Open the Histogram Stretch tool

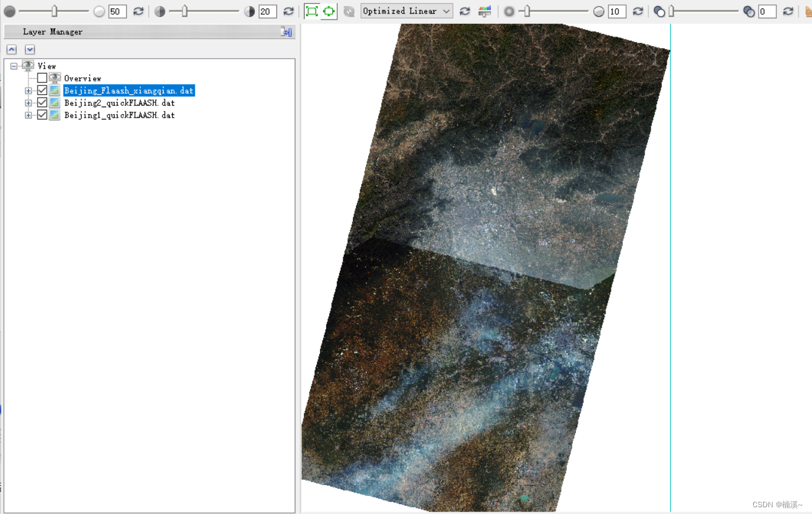(x=484, y=11)
